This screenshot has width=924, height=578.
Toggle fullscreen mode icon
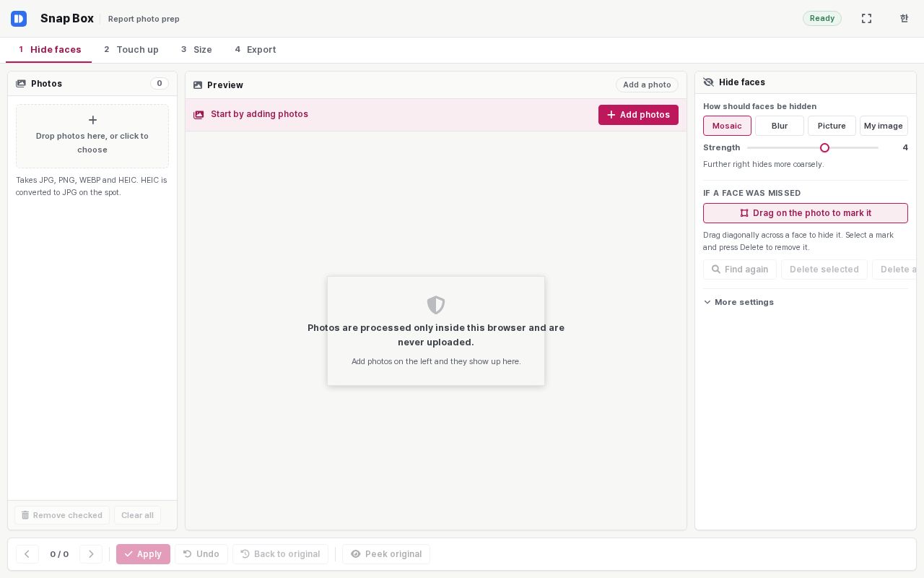click(866, 19)
